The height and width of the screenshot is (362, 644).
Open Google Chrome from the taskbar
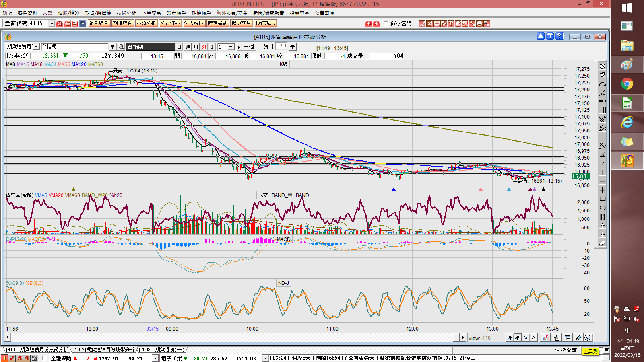(x=627, y=84)
